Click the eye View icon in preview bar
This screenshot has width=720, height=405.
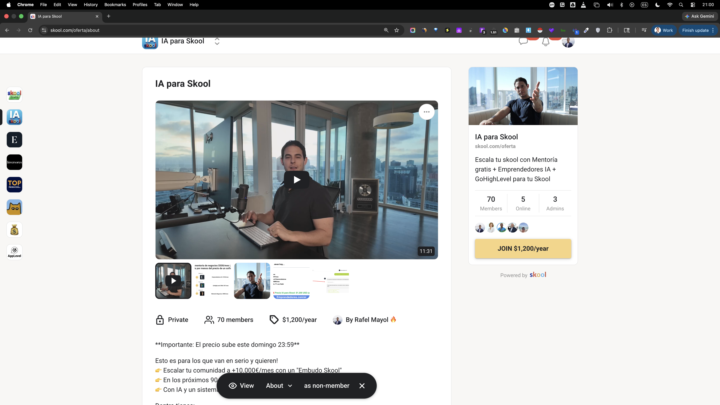[x=233, y=386]
